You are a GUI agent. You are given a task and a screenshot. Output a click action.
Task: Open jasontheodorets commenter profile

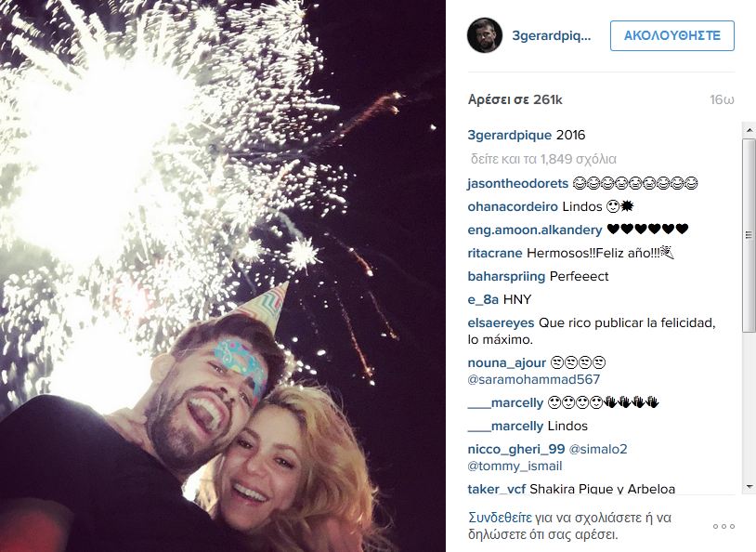click(x=518, y=183)
